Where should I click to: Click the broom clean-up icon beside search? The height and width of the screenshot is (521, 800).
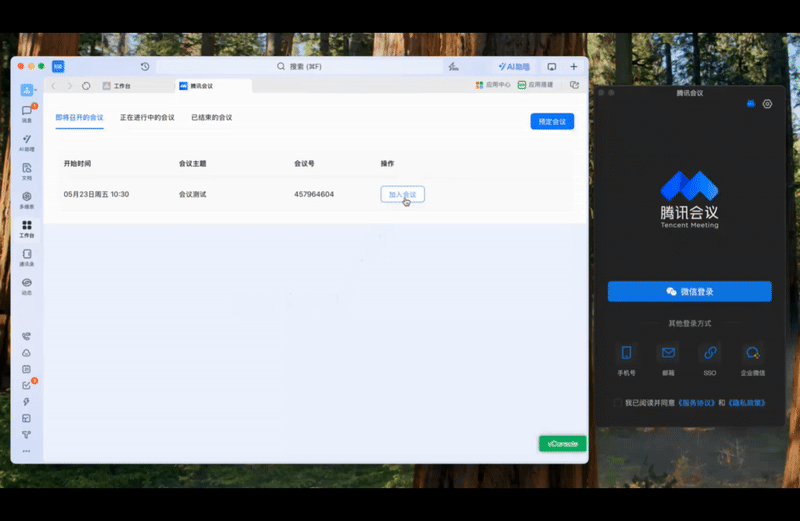[453, 66]
